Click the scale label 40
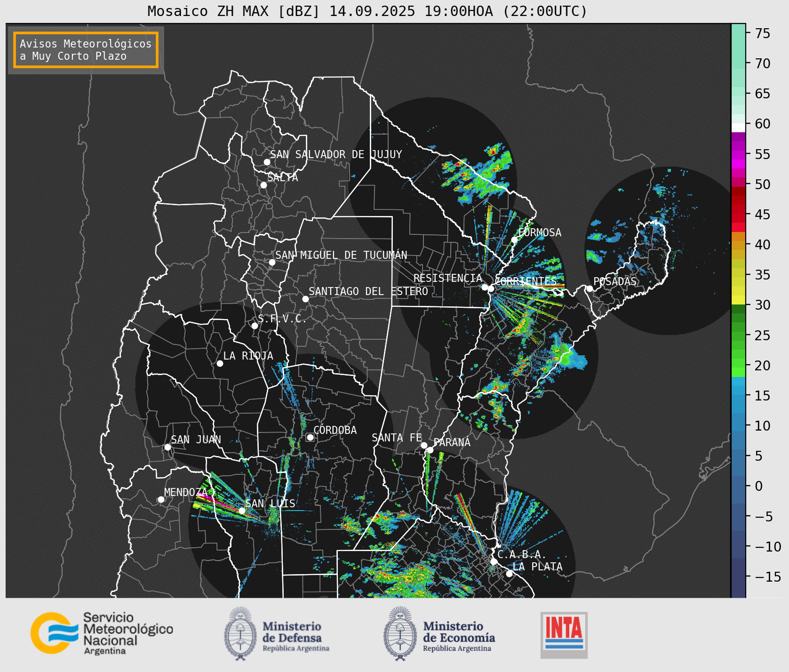The image size is (789, 672). [x=762, y=245]
